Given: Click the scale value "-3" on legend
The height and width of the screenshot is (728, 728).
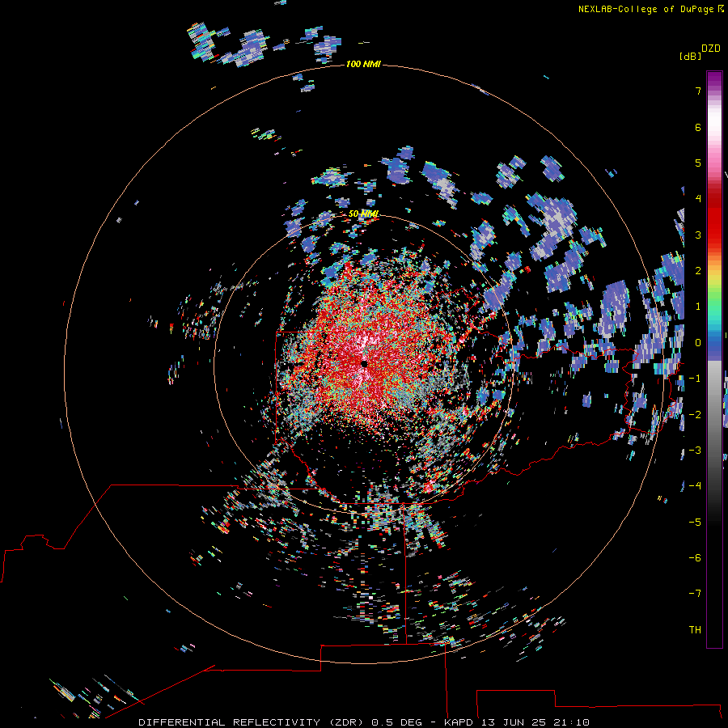Looking at the screenshot, I should click(695, 451).
